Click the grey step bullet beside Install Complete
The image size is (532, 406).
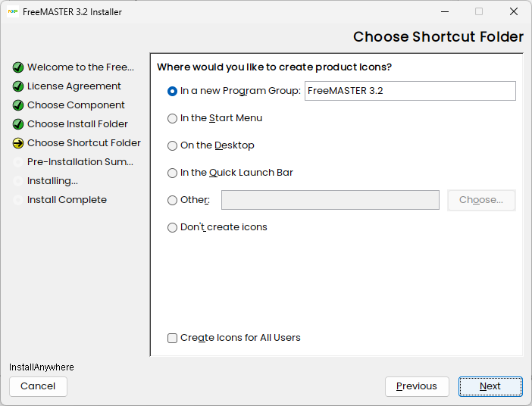tap(18, 200)
